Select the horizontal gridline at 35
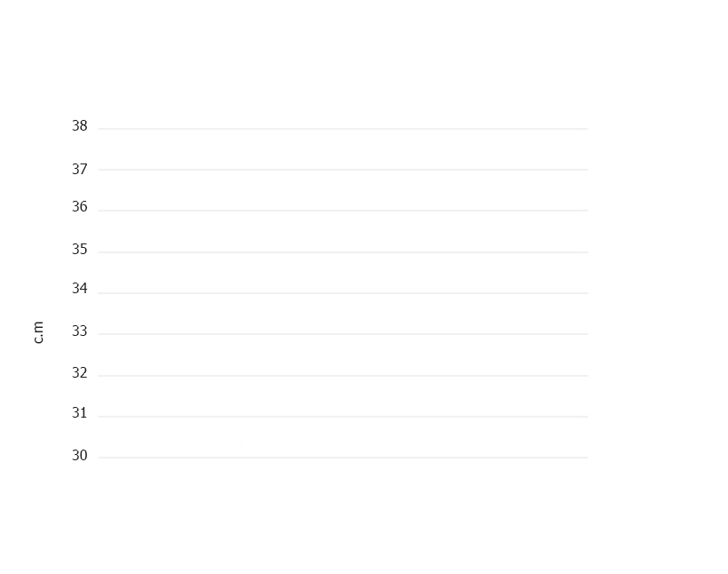728x574 pixels. point(343,252)
